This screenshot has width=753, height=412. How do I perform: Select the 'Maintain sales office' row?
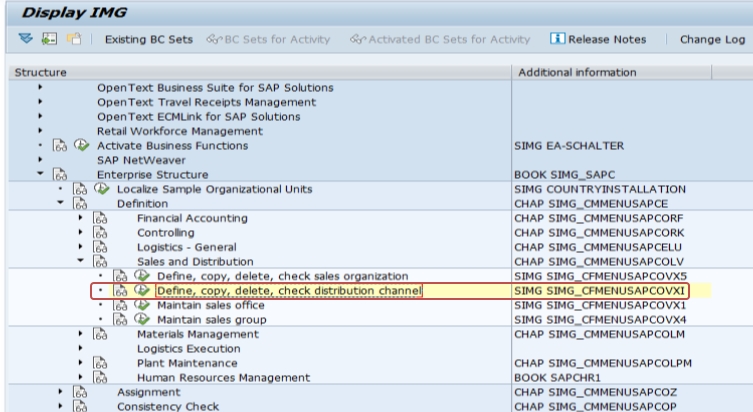point(211,305)
